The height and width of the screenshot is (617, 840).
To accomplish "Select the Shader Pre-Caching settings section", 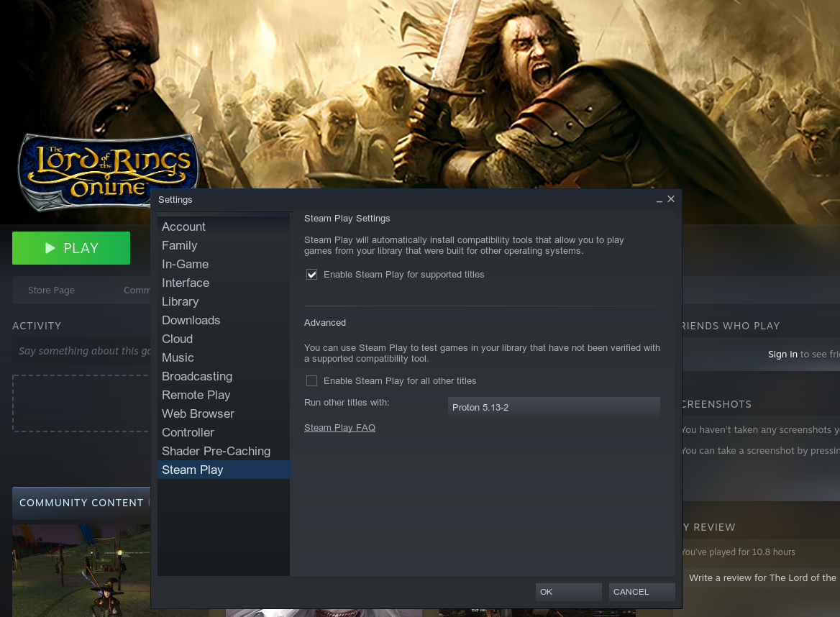I will 216,451.
